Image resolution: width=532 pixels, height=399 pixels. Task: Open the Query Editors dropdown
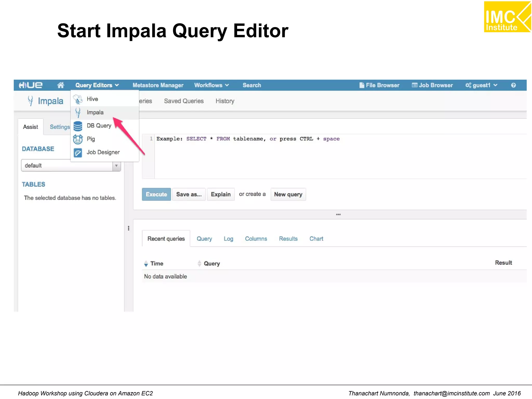click(97, 85)
